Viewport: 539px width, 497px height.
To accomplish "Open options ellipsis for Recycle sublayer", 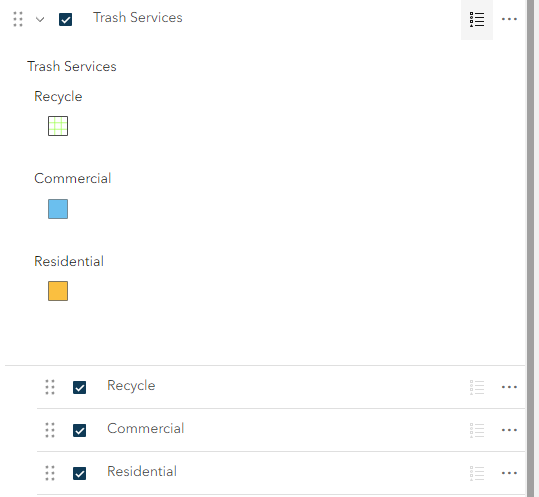I will (509, 387).
